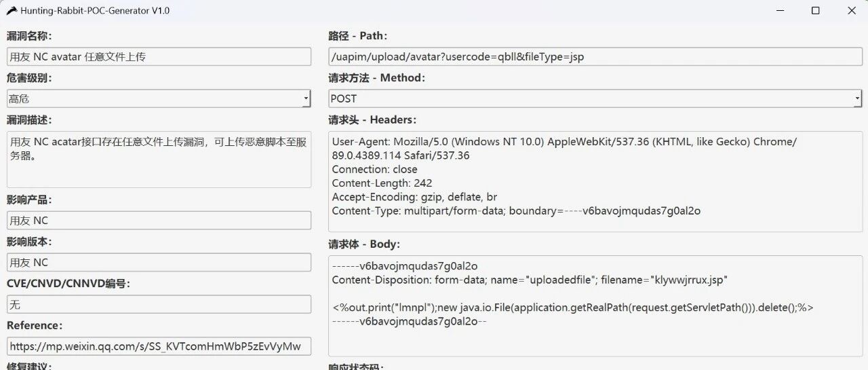The image size is (868, 370).
Task: Click the 漏洞名称 label
Action: coord(29,36)
